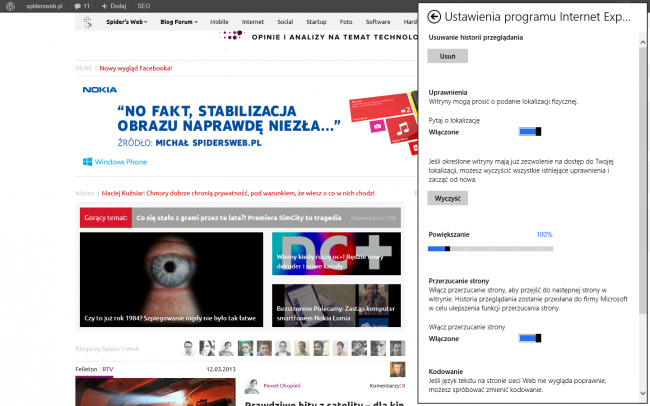
Task: Click the settings panel scrollbar down arrow
Action: (x=643, y=393)
